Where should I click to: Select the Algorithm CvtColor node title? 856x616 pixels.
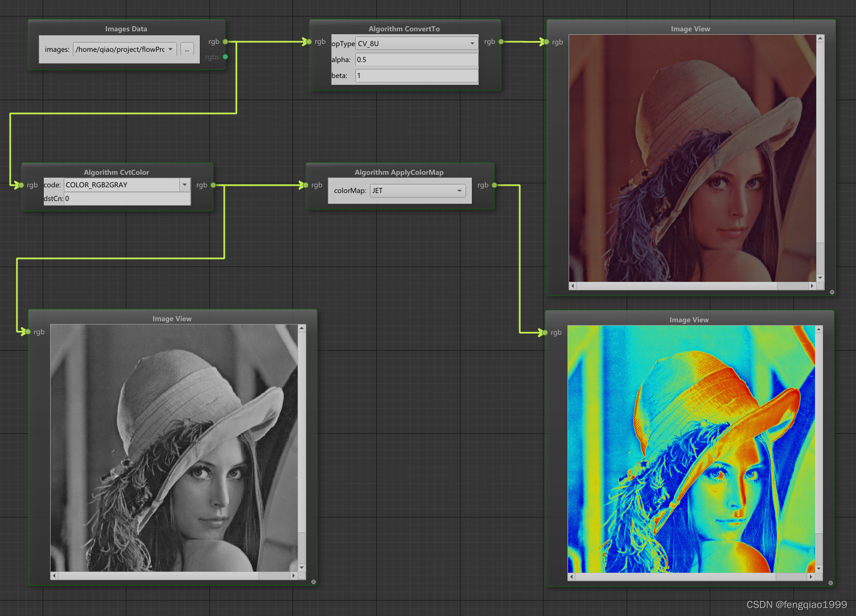tap(116, 173)
